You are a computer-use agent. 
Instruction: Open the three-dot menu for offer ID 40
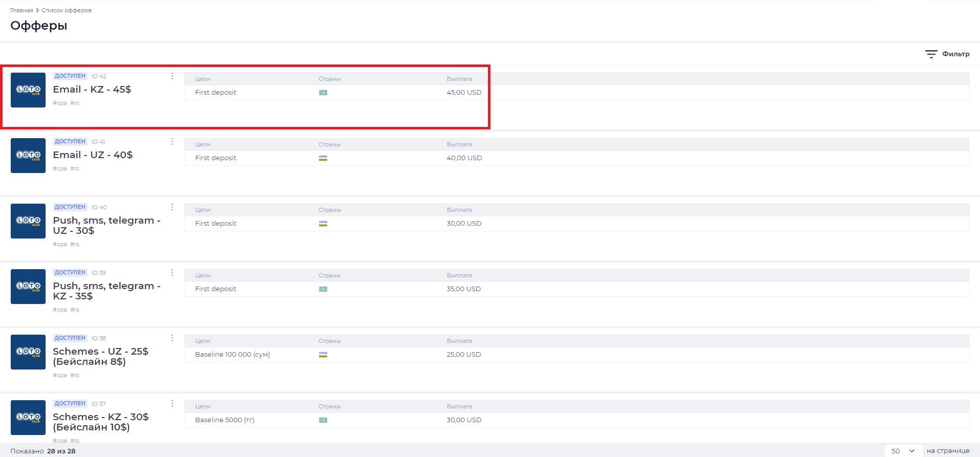click(172, 207)
